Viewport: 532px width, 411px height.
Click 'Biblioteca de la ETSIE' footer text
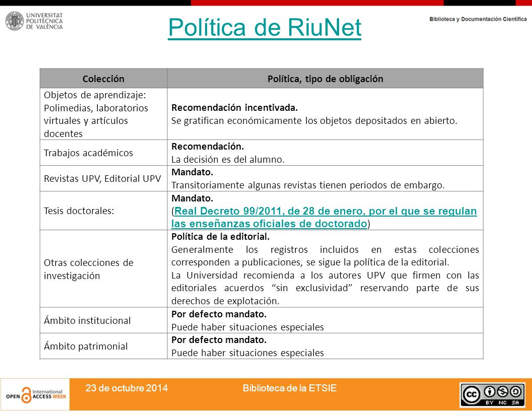tap(289, 388)
